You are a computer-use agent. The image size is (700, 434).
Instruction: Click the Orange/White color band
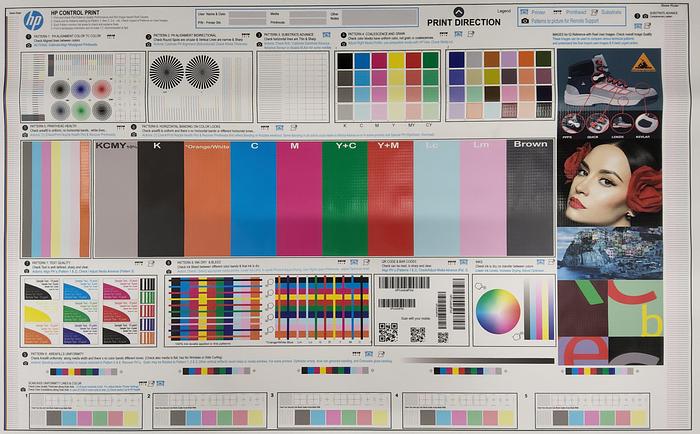pyautogui.click(x=207, y=198)
